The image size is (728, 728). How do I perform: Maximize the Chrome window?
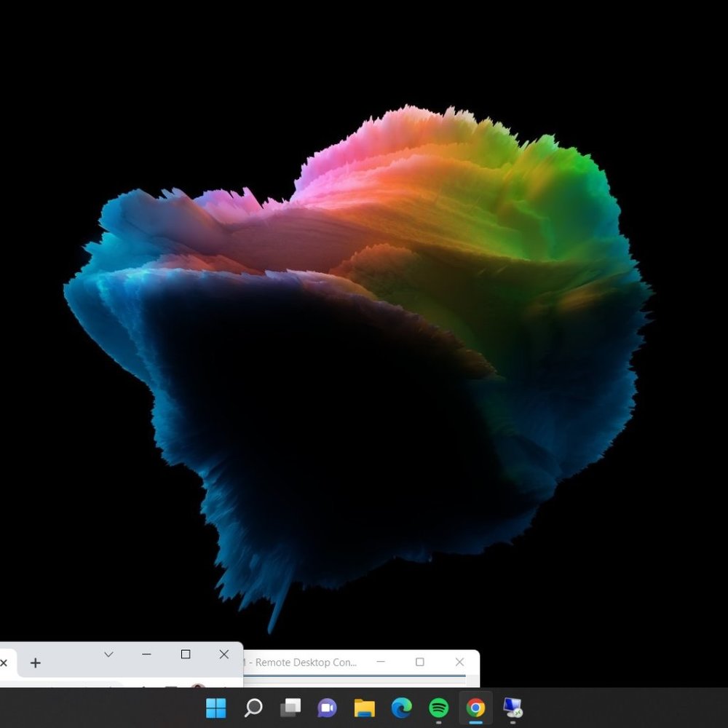pyautogui.click(x=186, y=654)
